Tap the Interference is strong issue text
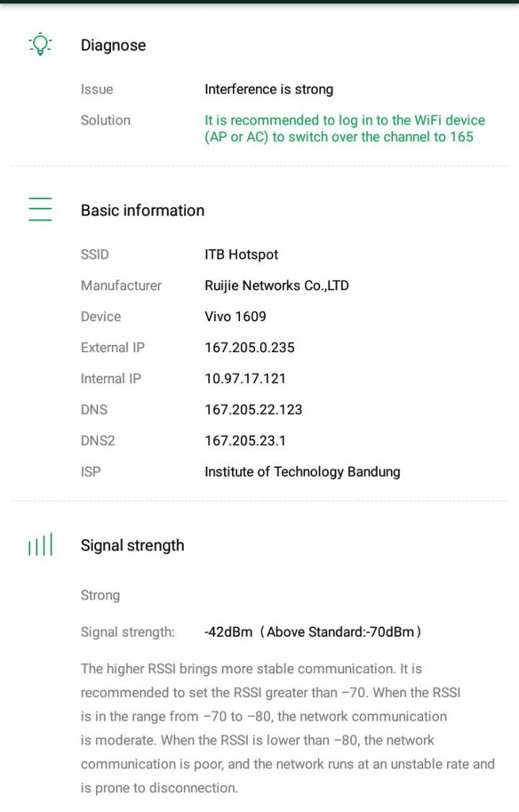The width and height of the screenshot is (519, 812). [269, 90]
